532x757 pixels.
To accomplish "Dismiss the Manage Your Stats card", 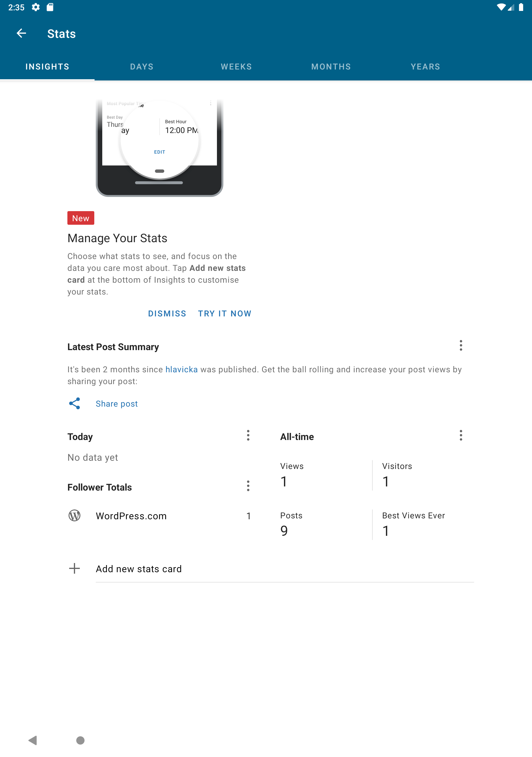I will (167, 313).
